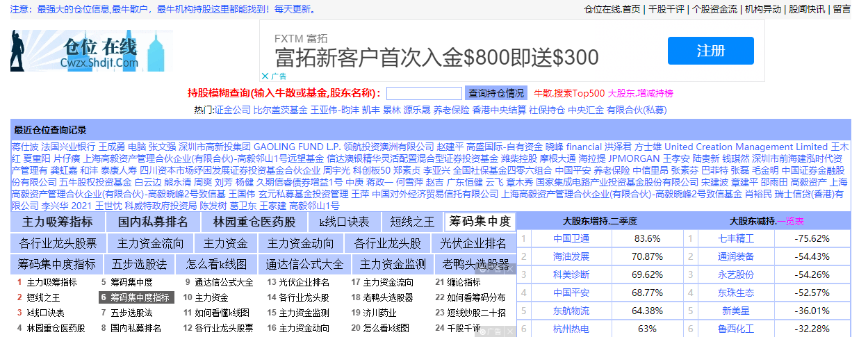Click the large 短线之王 button
This screenshot has height=337, width=868.
[412, 222]
